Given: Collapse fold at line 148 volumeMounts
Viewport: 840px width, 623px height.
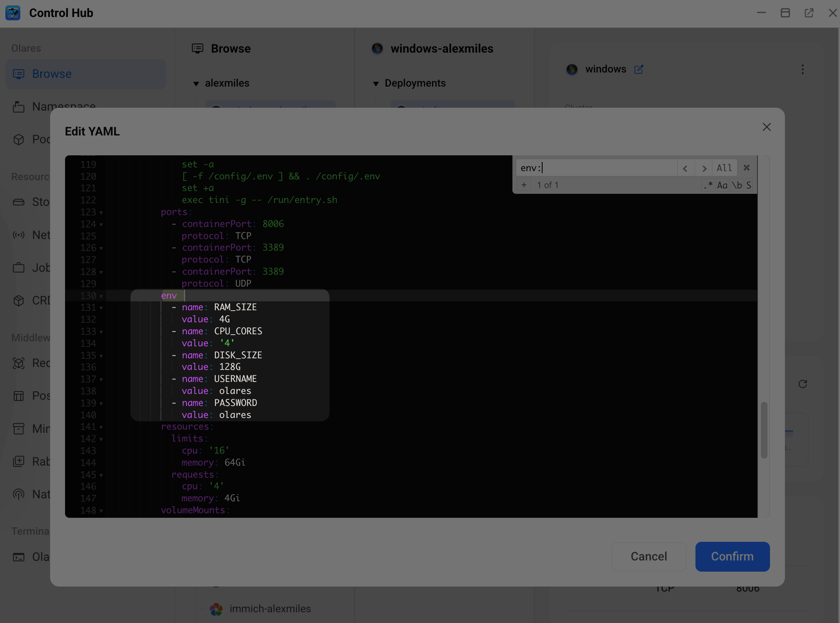Looking at the screenshot, I should [x=101, y=511].
